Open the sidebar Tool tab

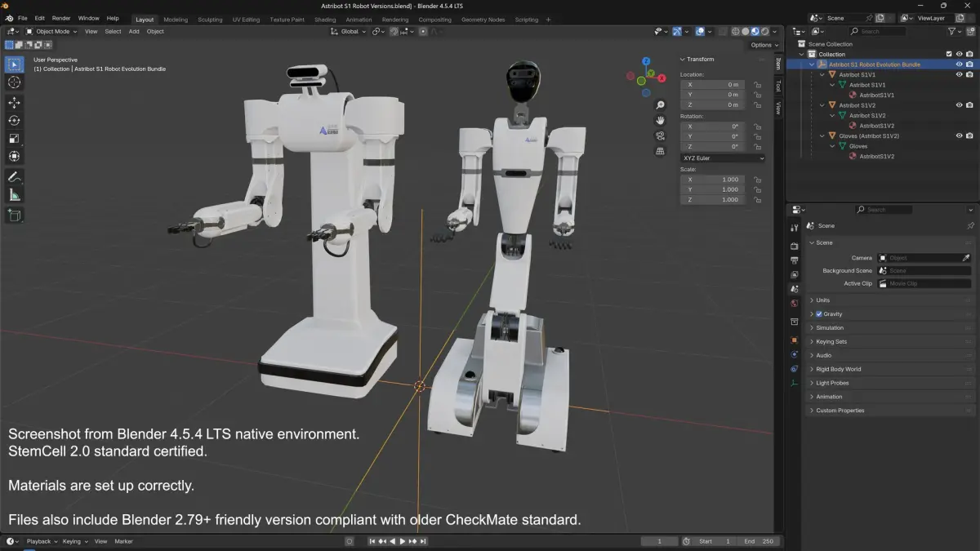pos(778,86)
